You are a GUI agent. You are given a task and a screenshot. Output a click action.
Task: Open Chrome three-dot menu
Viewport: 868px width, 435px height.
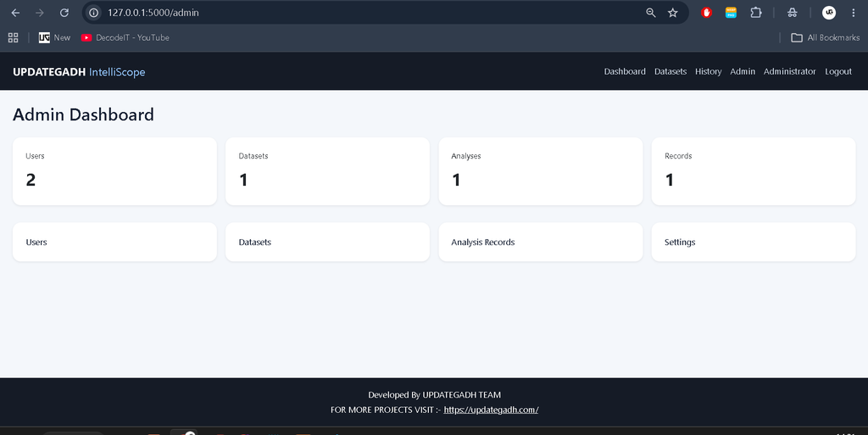pyautogui.click(x=853, y=12)
